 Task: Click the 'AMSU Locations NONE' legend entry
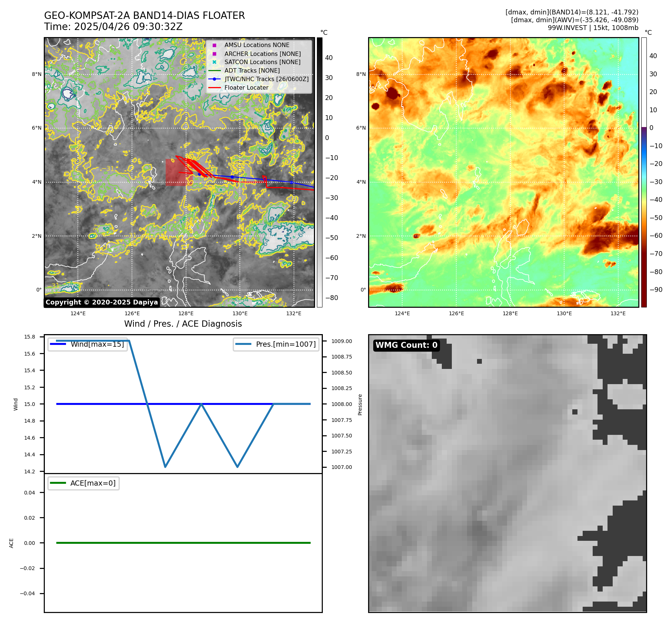(x=257, y=45)
